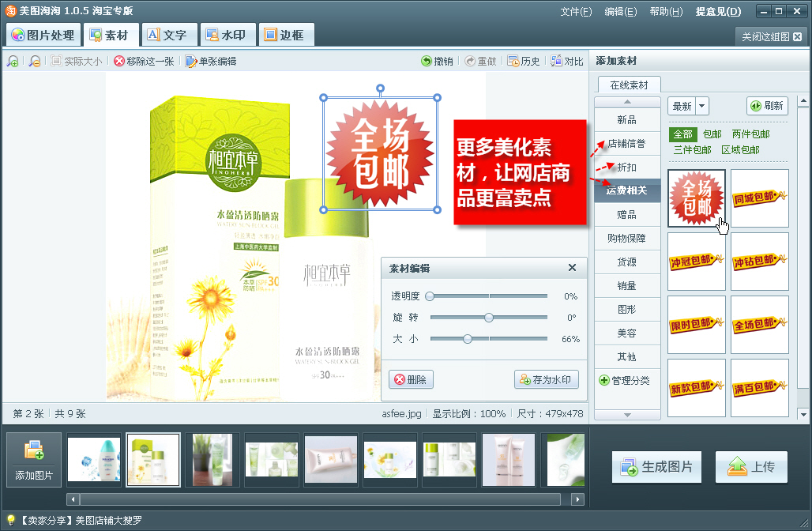Screen dimensions: 812x531
Task: Click the rotate handle above the badge
Action: pyautogui.click(x=380, y=88)
